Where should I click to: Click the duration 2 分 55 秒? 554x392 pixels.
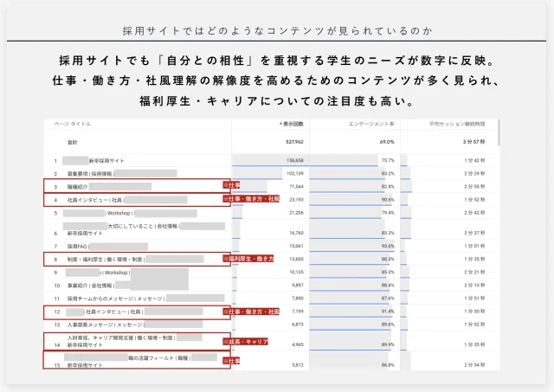(474, 186)
